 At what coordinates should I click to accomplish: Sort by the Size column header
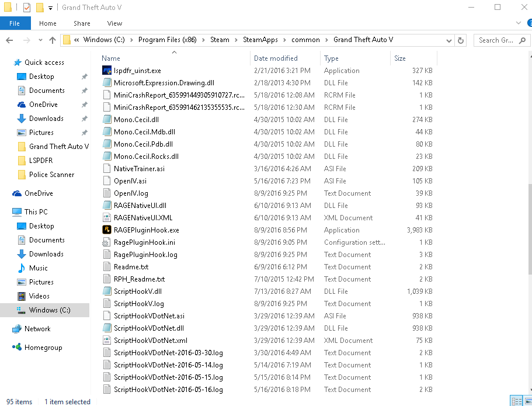[413, 58]
